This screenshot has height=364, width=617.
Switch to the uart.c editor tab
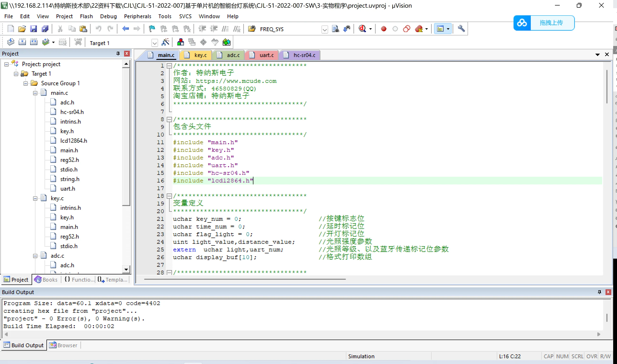point(266,55)
